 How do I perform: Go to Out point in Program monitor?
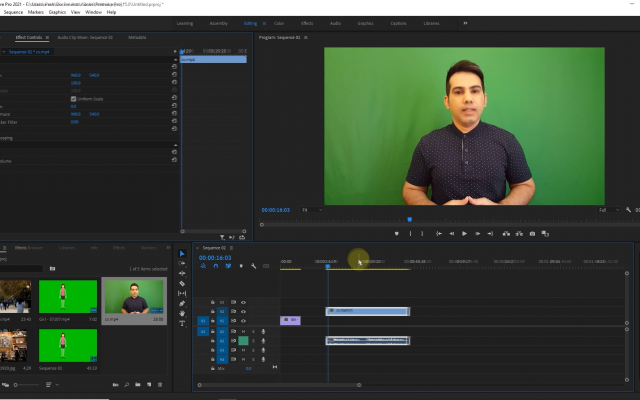click(x=490, y=233)
